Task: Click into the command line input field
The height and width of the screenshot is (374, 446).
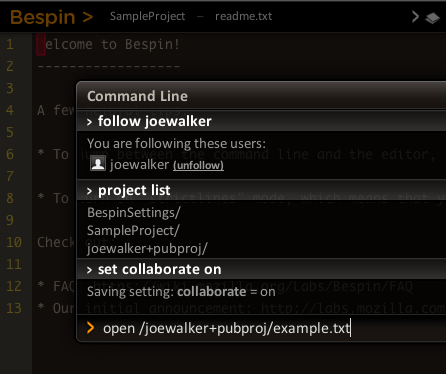Action: click(x=263, y=328)
